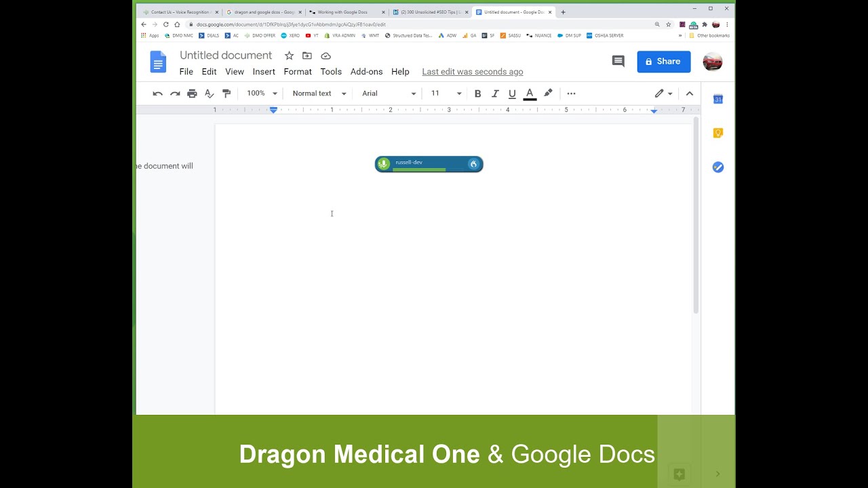Open the Apps bookmarks shortcut
The height and width of the screenshot is (488, 868).
point(150,35)
